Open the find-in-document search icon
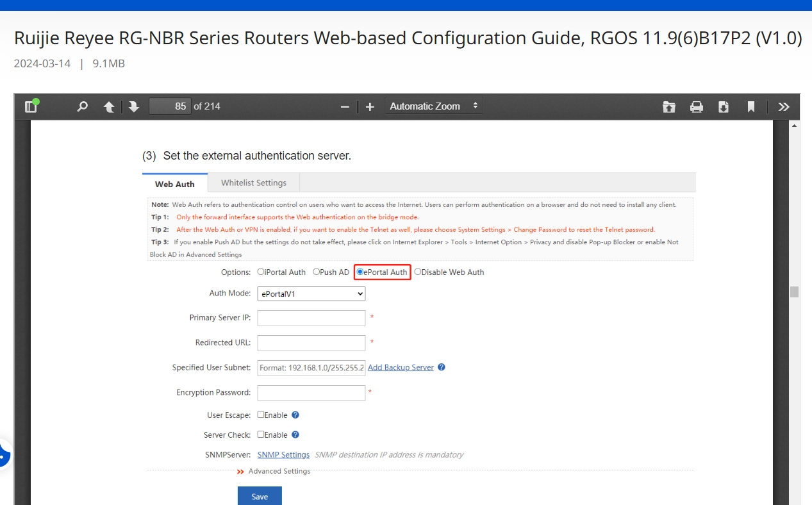Viewport: 812px width, 505px height. [82, 106]
